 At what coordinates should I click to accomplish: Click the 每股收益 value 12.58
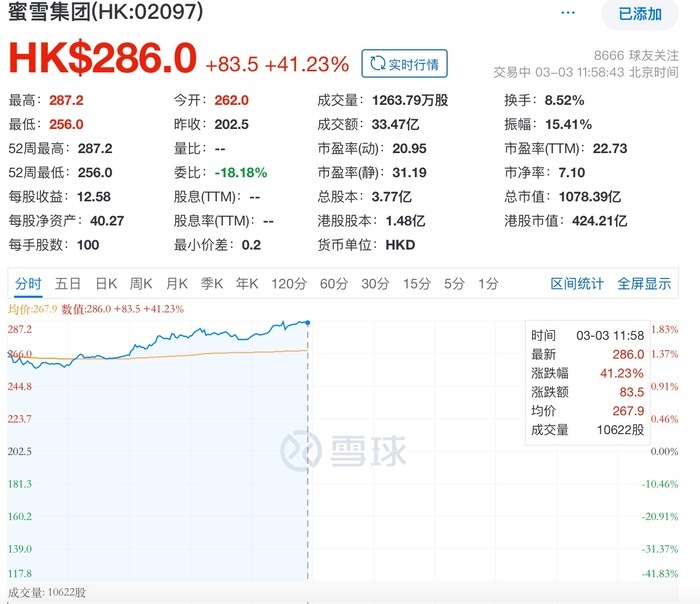(94, 197)
